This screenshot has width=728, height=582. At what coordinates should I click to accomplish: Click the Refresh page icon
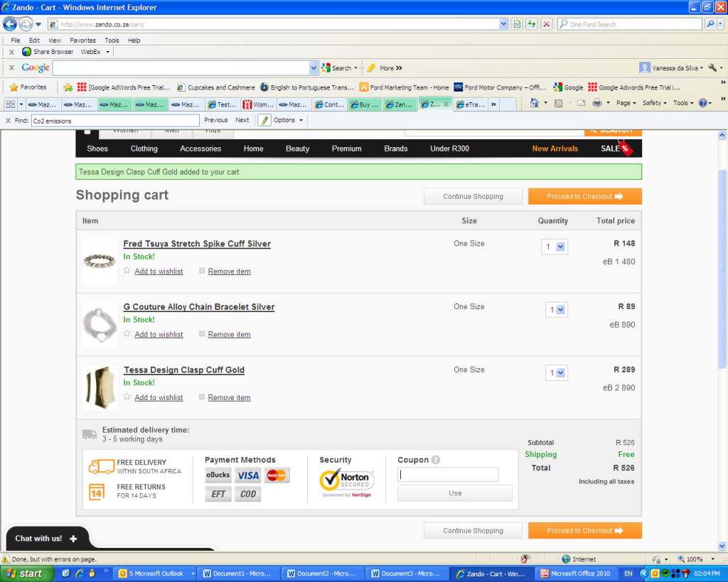532,24
